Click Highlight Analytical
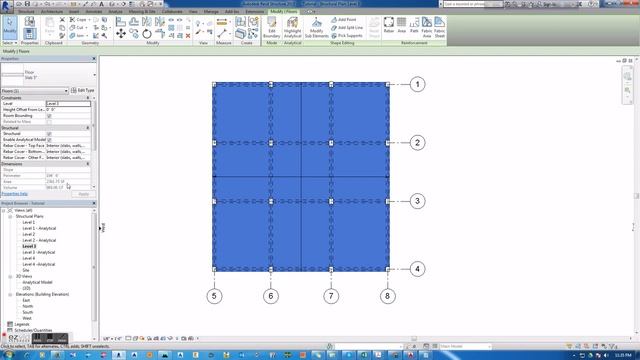 point(292,27)
